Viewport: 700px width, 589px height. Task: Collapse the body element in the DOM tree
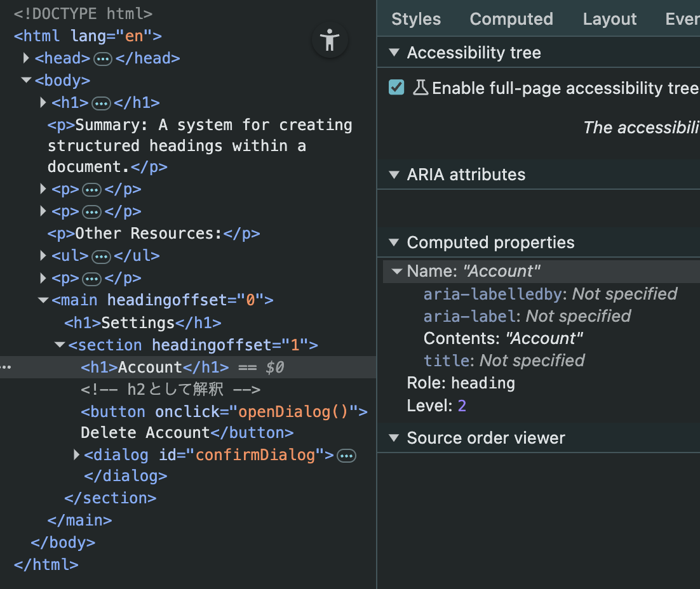[x=26, y=80]
